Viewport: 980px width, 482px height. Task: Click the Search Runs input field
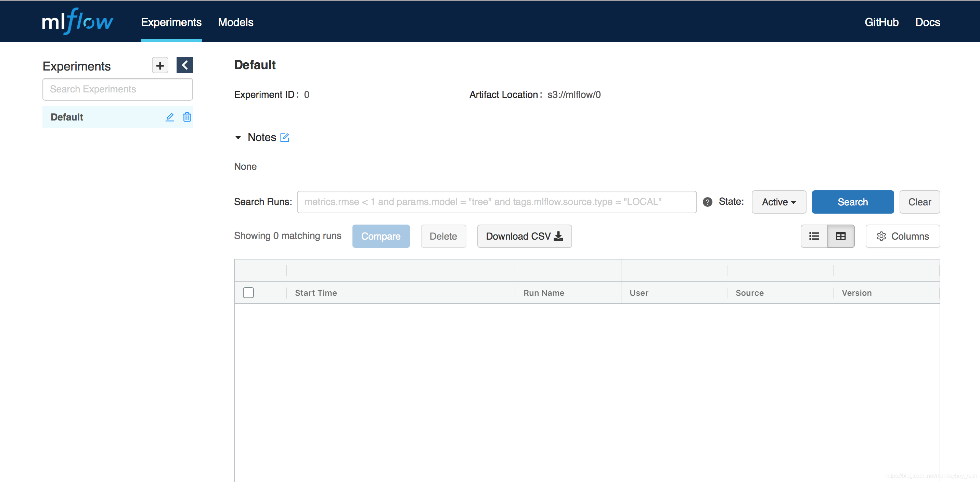pos(496,201)
